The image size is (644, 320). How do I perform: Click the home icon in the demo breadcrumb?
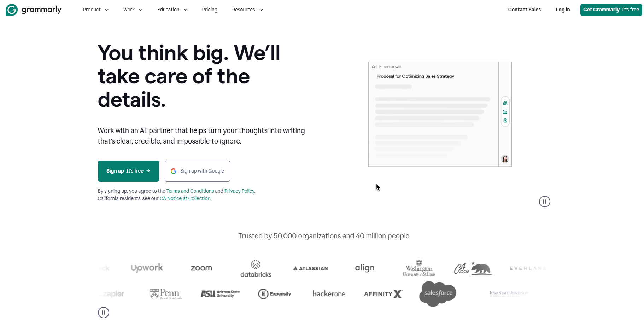[x=373, y=67]
